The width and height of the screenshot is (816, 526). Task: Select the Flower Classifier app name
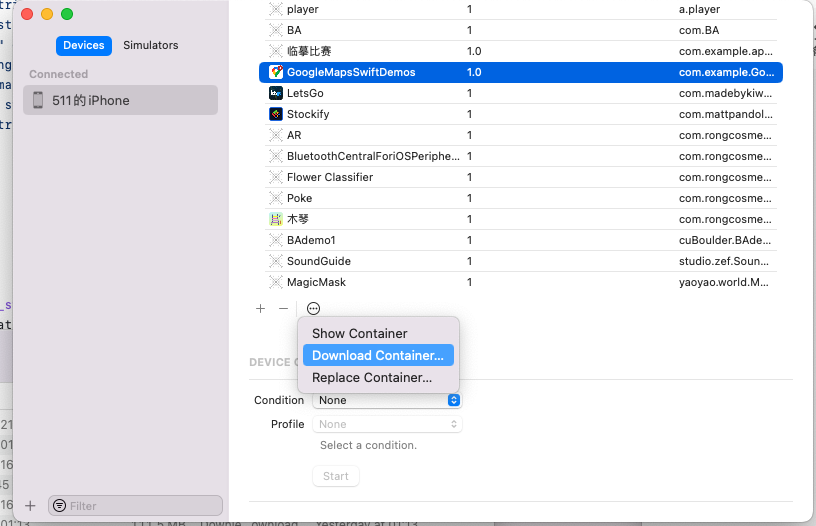tap(330, 177)
